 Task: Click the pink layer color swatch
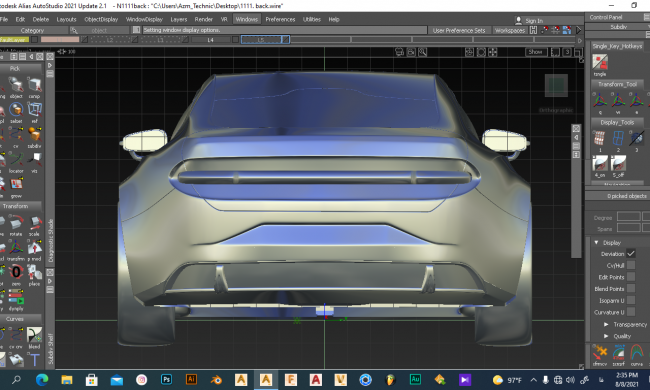coord(60,39)
